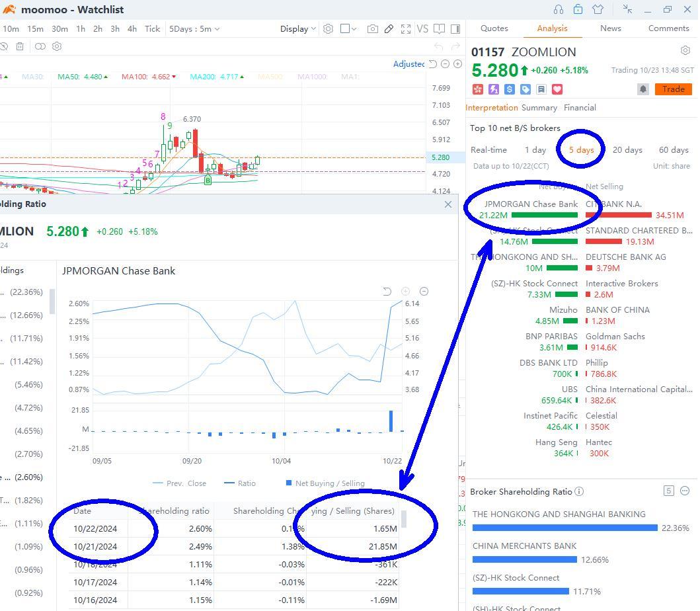Switch to the Comments tab
Screen dimensions: 700x611
pyautogui.click(x=669, y=28)
